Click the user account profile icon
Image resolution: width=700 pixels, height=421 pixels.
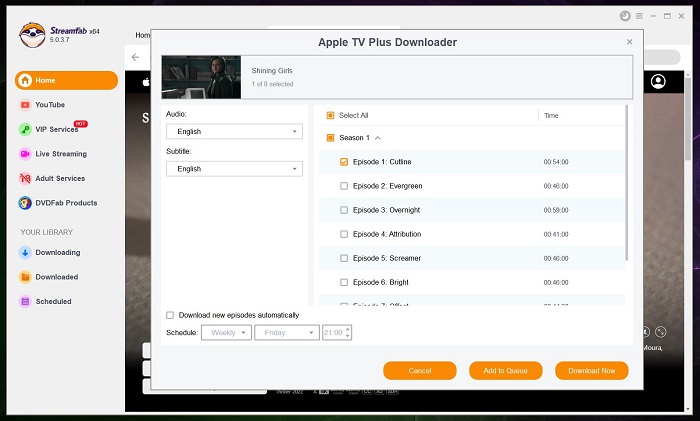click(658, 81)
